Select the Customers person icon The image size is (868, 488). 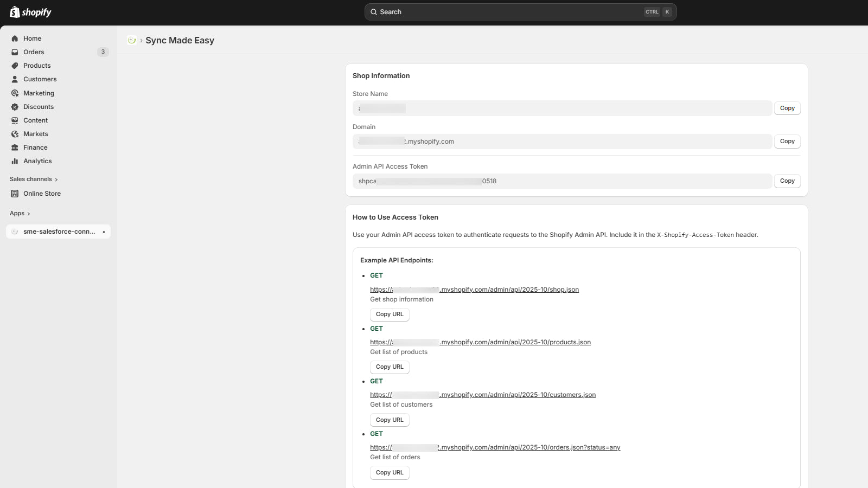(15, 79)
